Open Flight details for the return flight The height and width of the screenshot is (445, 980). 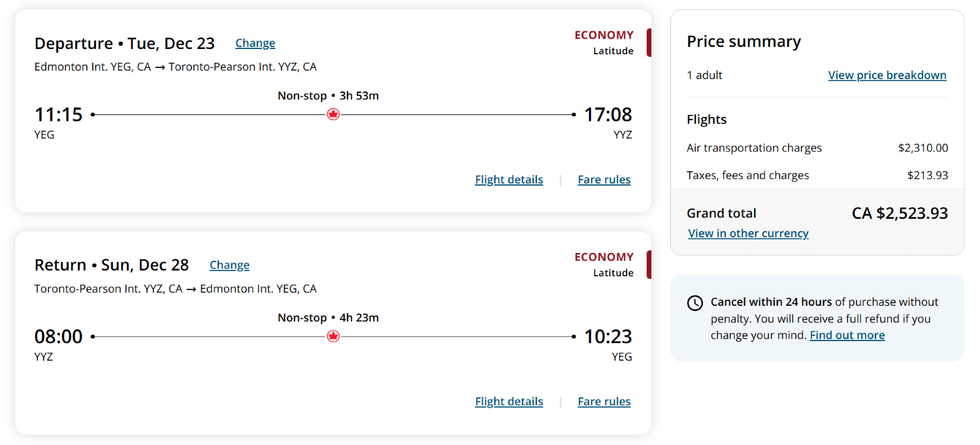click(508, 401)
